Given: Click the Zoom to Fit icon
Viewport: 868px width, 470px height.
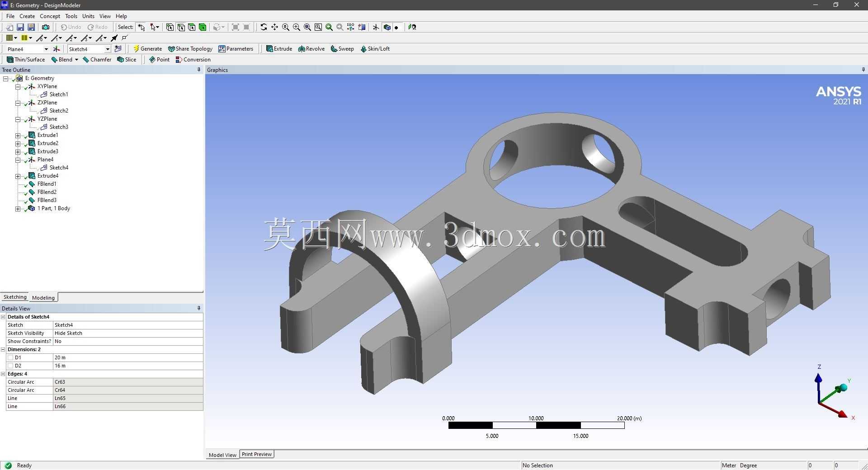Looking at the screenshot, I should pyautogui.click(x=307, y=27).
